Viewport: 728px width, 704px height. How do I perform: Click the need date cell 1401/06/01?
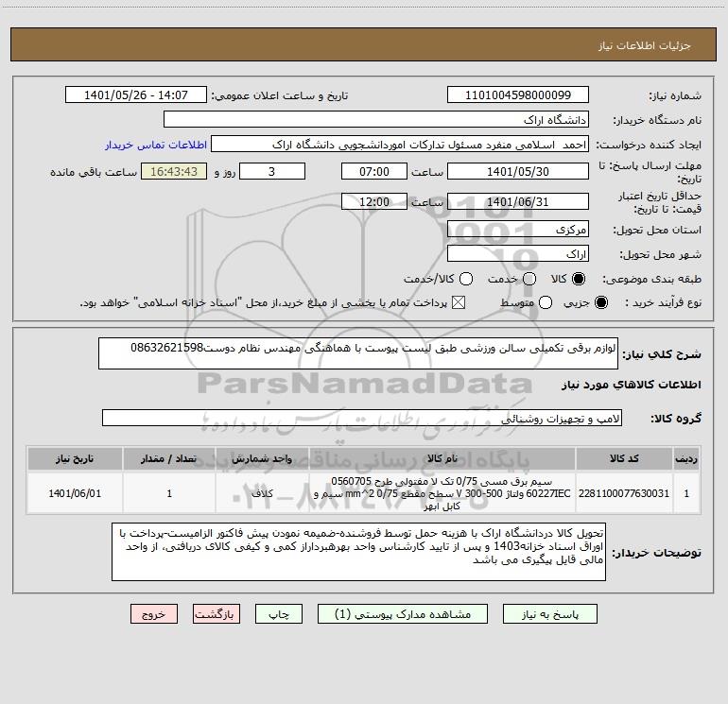click(75, 493)
